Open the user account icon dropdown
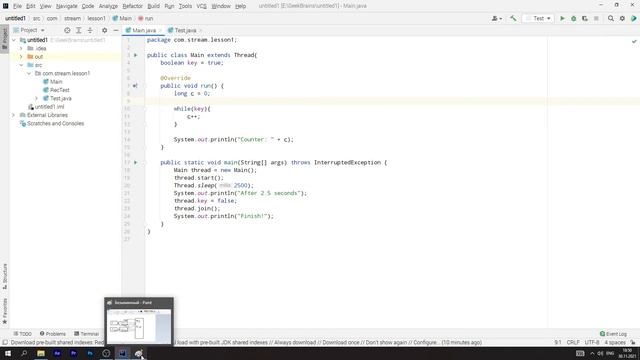Viewport: 640px width, 360px height. click(x=496, y=18)
